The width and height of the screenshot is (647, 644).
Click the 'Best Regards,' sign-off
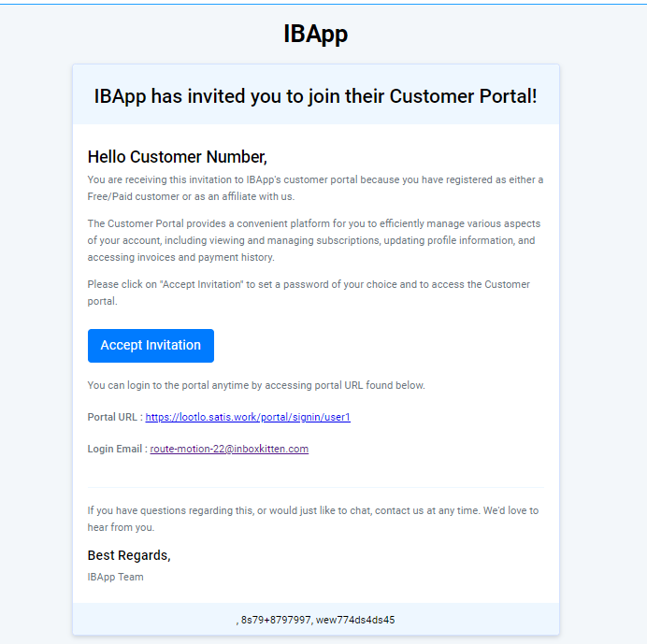(129, 556)
